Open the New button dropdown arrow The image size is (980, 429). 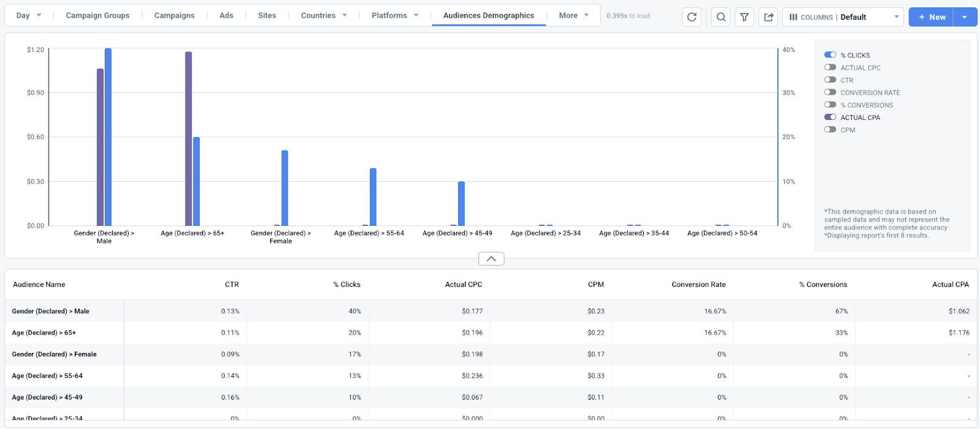965,17
